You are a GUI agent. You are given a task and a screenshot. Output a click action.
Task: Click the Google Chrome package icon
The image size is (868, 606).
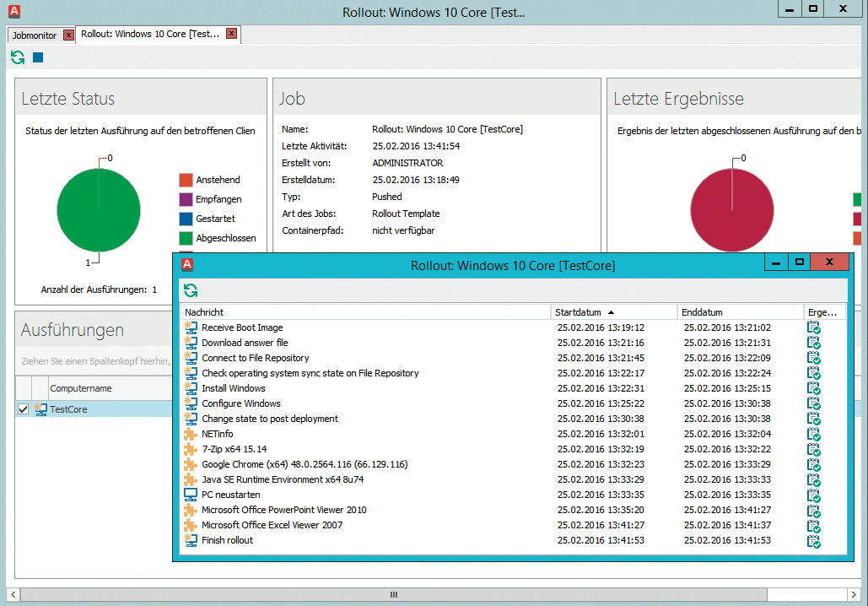point(191,464)
